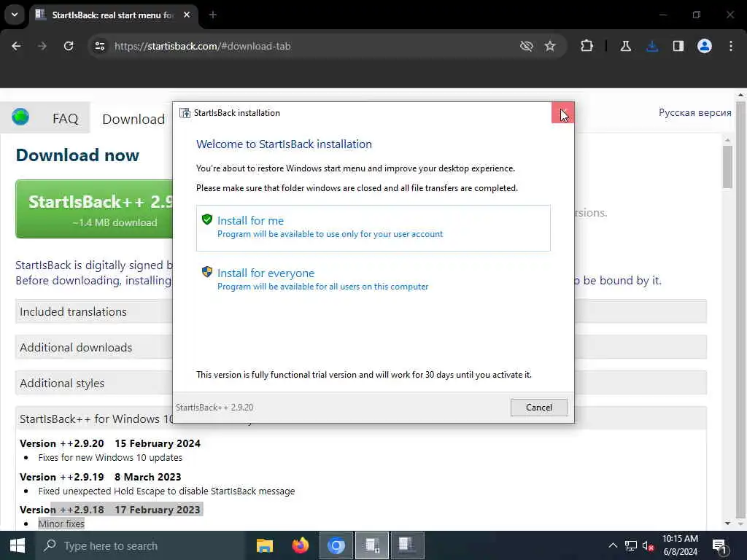Choose Install for everyone option
The width and height of the screenshot is (747, 560).
coord(373,279)
